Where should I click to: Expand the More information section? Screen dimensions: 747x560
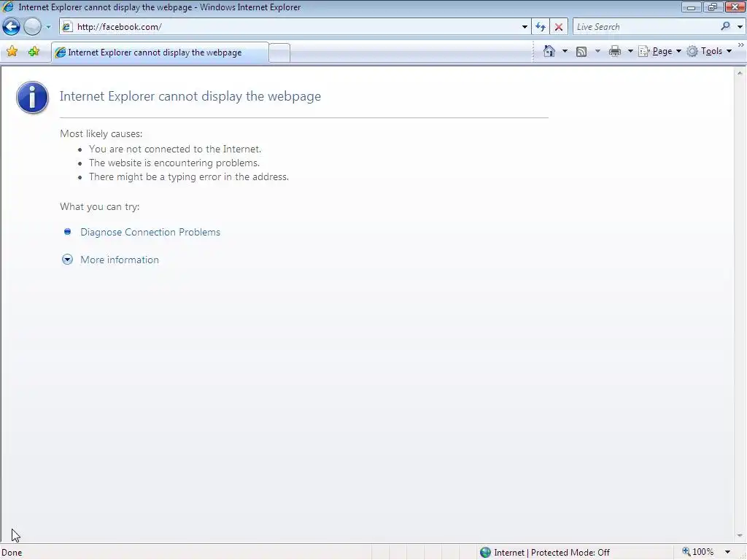coord(119,260)
